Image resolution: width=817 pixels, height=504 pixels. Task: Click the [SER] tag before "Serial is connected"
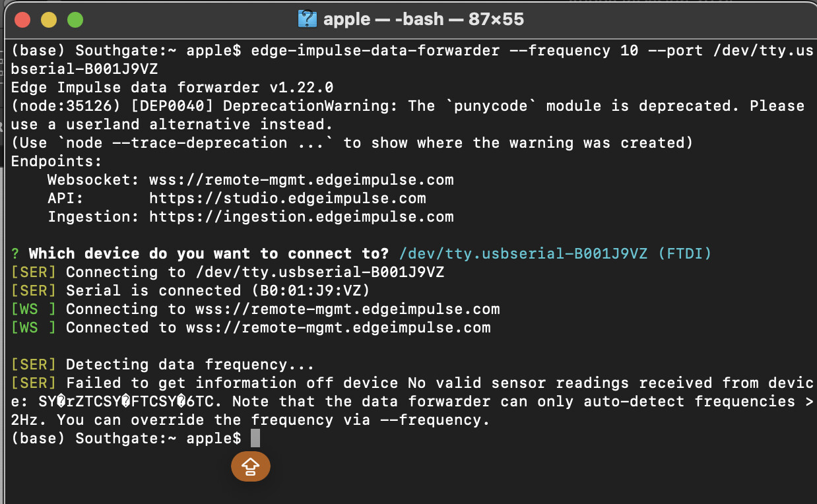tap(34, 291)
